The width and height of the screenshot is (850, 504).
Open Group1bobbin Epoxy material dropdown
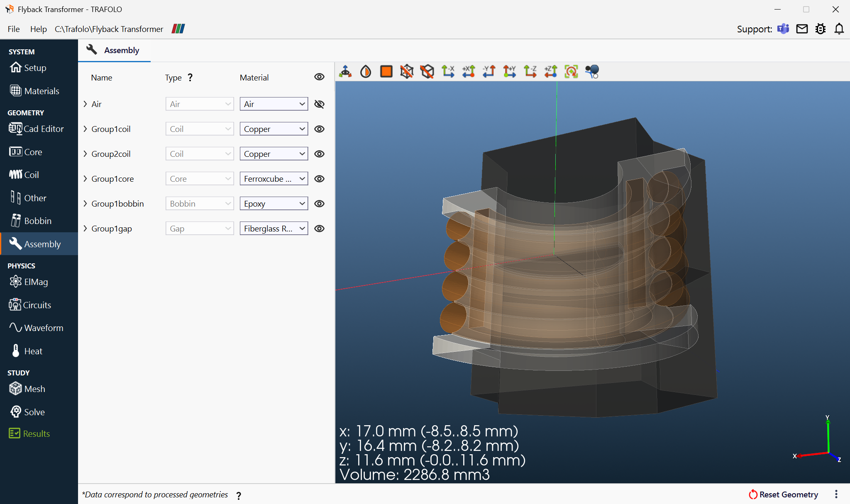274,204
